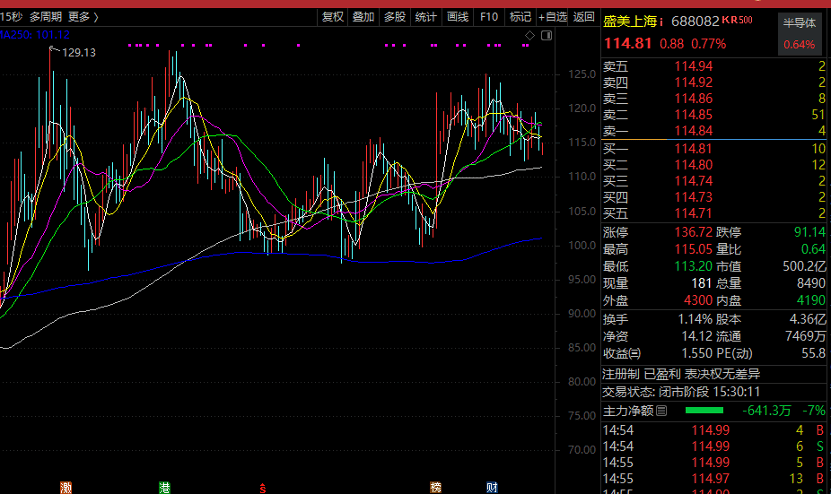Click the 标记 mark button
832x494 pixels.
[520, 17]
